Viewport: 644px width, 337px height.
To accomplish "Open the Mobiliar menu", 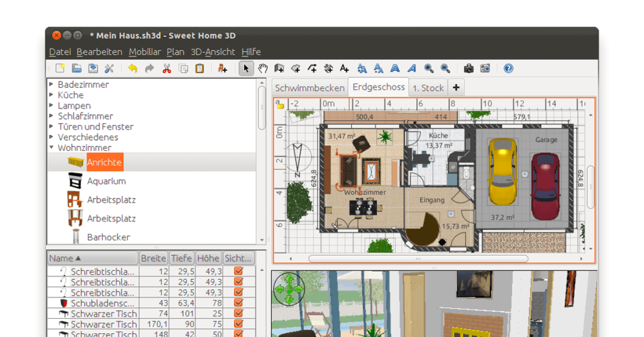I will (145, 52).
